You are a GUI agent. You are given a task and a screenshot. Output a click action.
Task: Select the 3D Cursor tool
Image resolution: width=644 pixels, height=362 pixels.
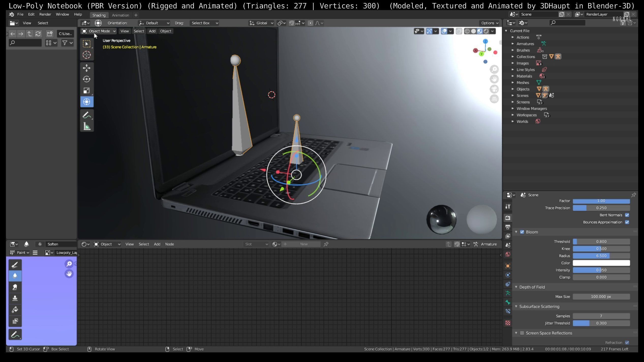coord(87,55)
